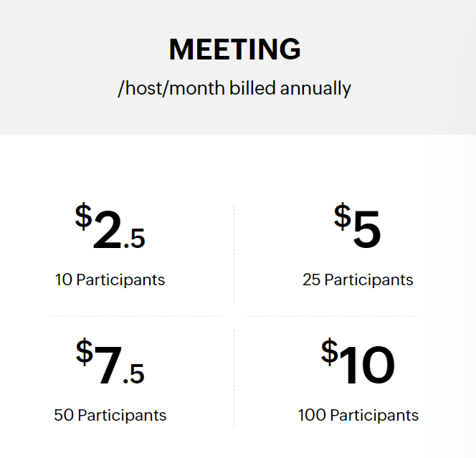Click the vertical dashed divider between $7.5 and $10
The width and height of the screenshot is (476, 458).
point(234,378)
